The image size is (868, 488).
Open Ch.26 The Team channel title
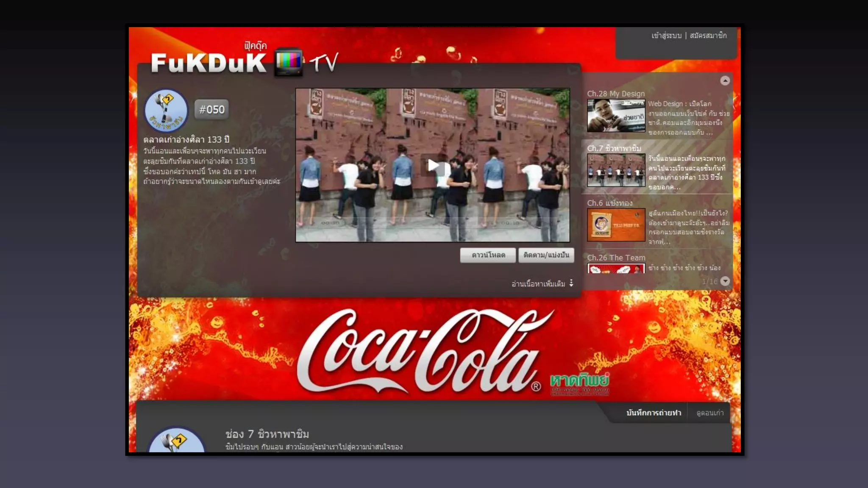[616, 258]
